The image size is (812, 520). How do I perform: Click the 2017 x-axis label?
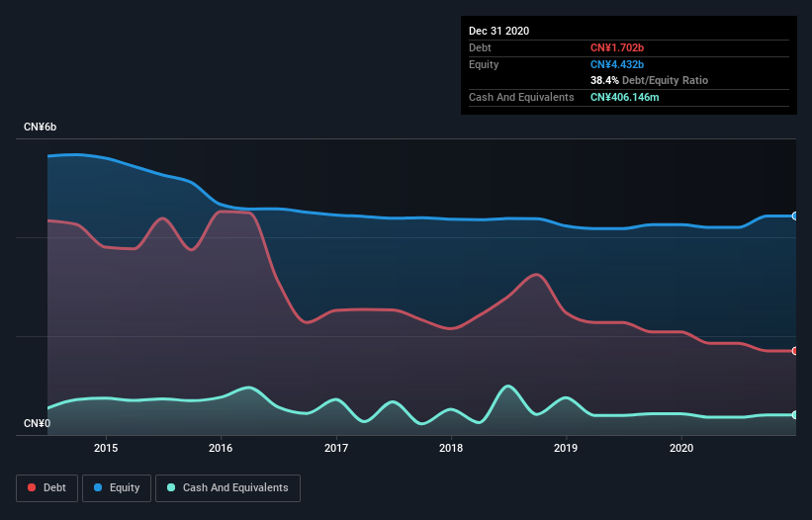pos(336,448)
